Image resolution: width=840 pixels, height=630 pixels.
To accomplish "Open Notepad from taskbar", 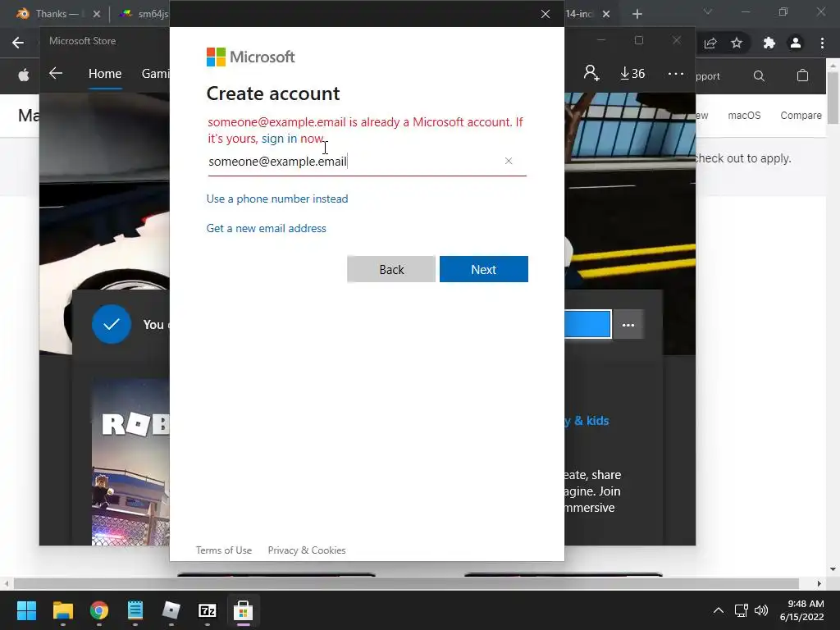I will pyautogui.click(x=135, y=610).
